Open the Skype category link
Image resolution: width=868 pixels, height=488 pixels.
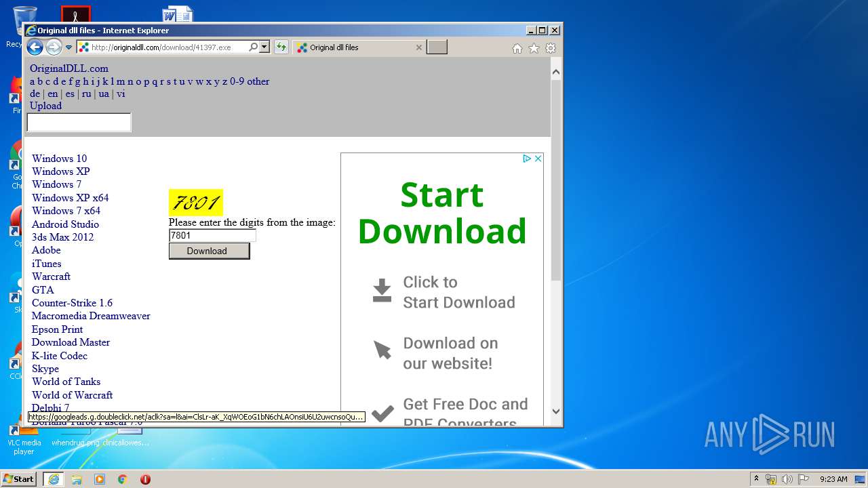tap(45, 369)
